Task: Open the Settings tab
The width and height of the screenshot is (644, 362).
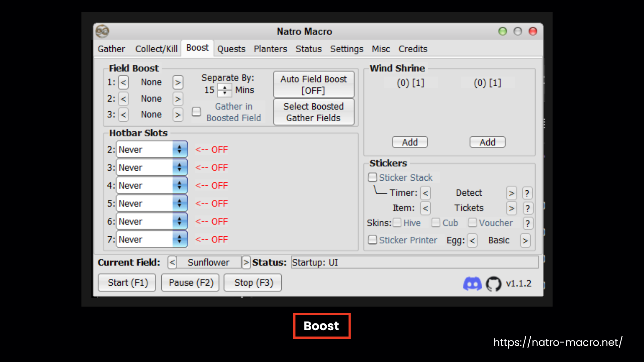Action: (347, 49)
